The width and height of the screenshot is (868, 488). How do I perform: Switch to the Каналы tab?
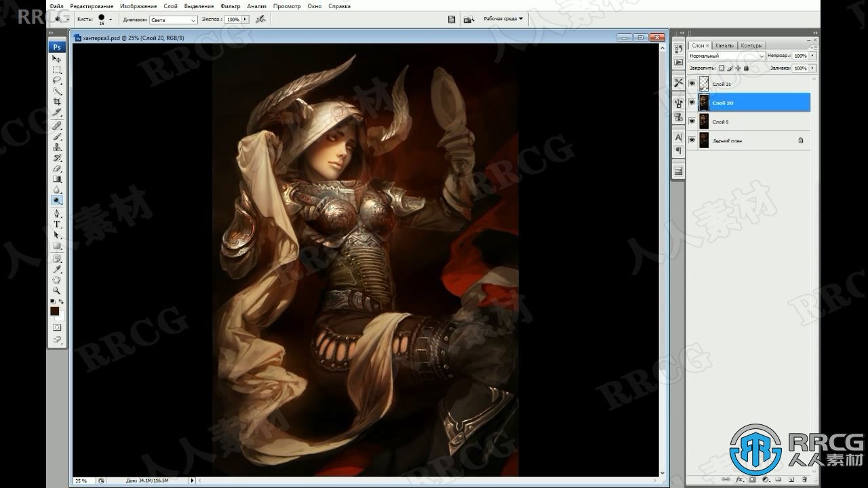click(x=724, y=45)
